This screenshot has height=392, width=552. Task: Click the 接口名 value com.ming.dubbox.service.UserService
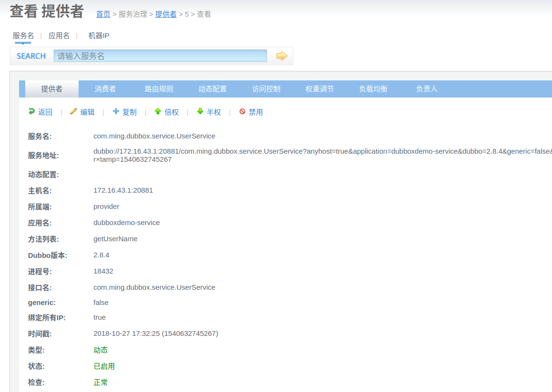coord(154,287)
